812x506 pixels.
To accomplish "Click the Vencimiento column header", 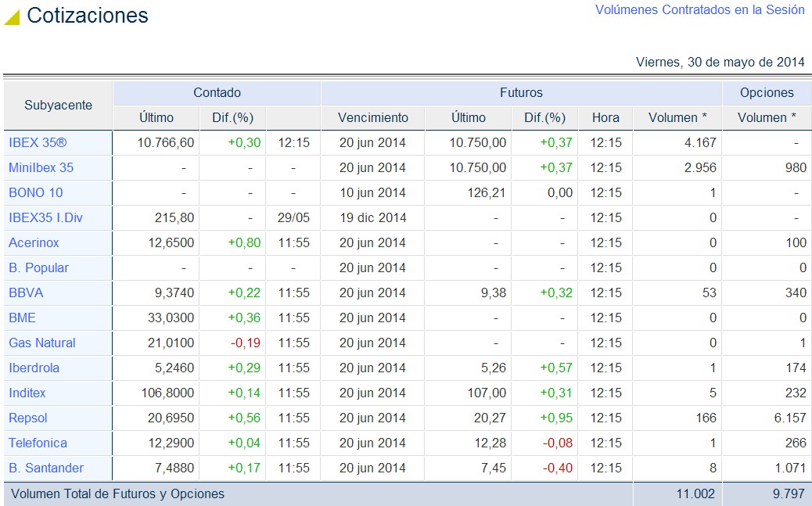I will point(373,117).
